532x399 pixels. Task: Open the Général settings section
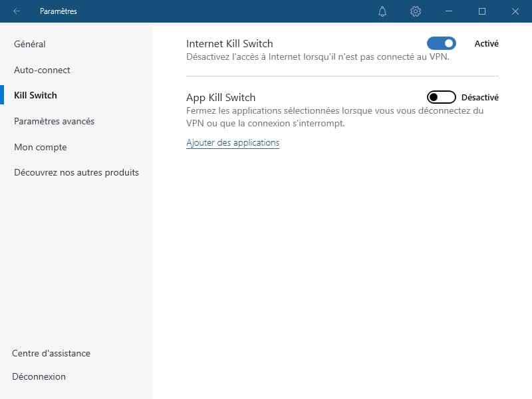[29, 44]
